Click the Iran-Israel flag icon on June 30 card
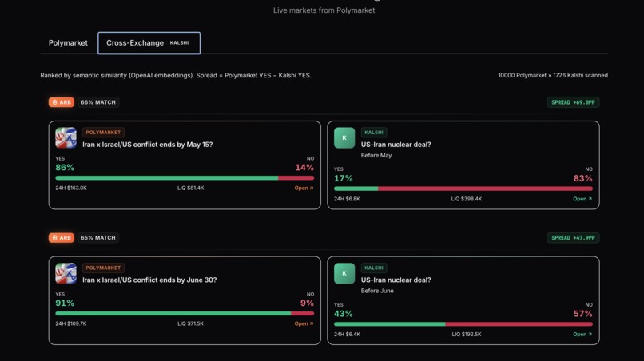The width and height of the screenshot is (644, 361). point(66,273)
